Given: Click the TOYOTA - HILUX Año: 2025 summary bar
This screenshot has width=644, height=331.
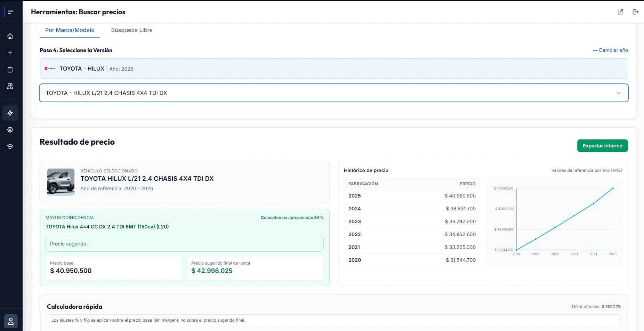Looking at the screenshot, I should pyautogui.click(x=334, y=68).
